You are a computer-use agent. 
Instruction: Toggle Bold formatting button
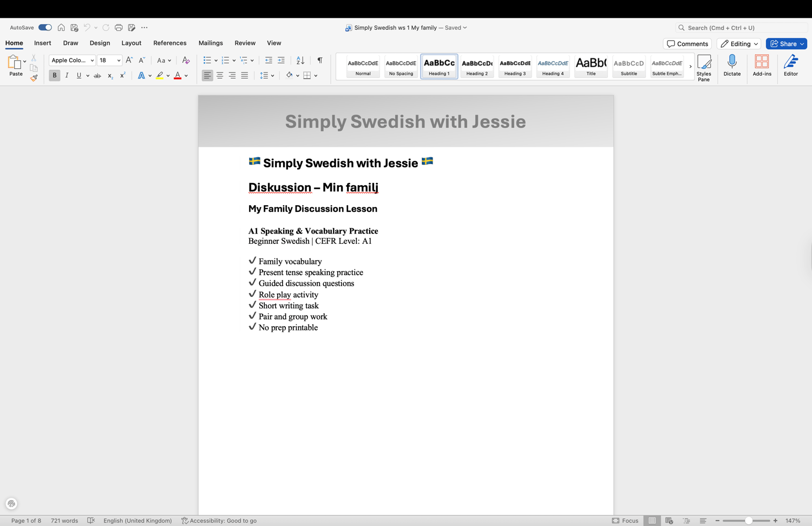55,75
